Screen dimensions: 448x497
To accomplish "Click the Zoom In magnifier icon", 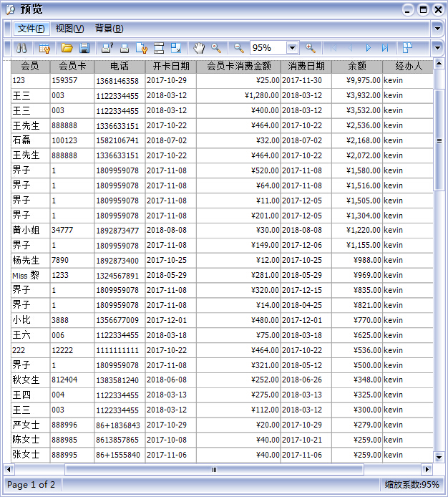I will [311, 48].
